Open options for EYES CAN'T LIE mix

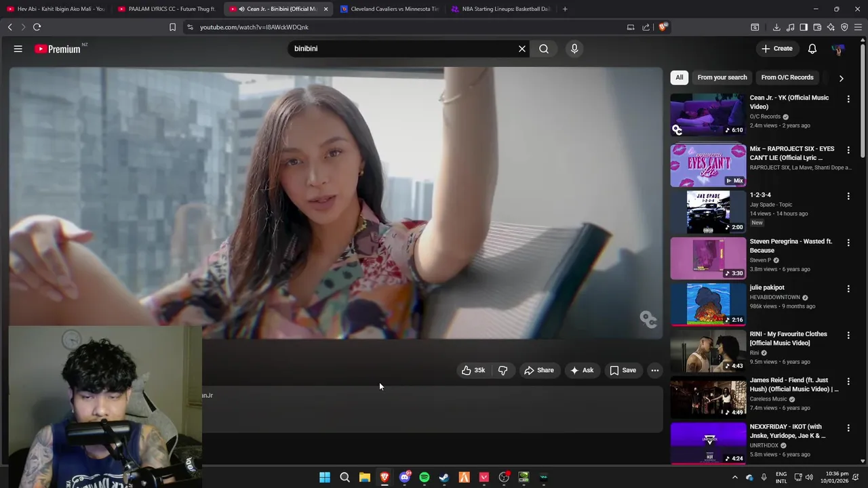(x=848, y=150)
